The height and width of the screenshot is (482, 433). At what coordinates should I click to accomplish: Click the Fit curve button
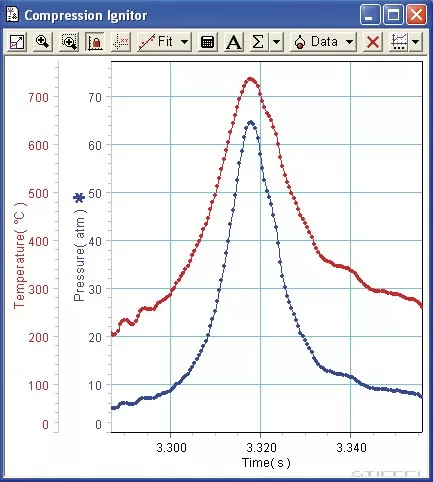(158, 42)
